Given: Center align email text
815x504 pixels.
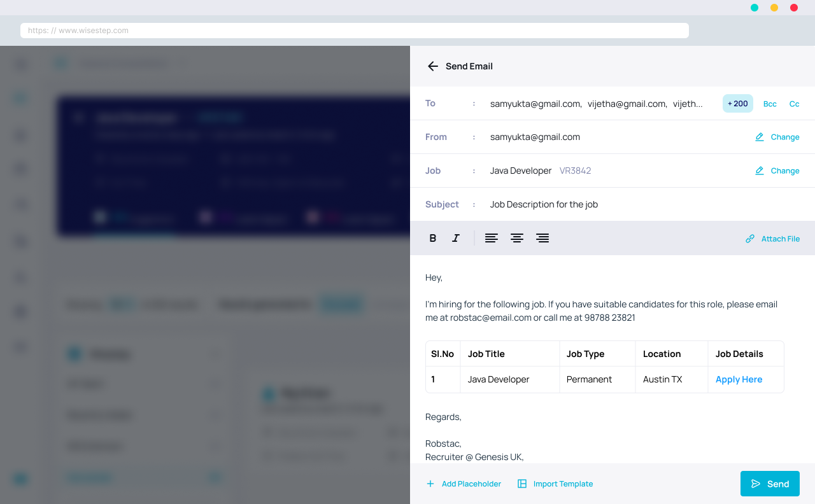Looking at the screenshot, I should (x=517, y=238).
